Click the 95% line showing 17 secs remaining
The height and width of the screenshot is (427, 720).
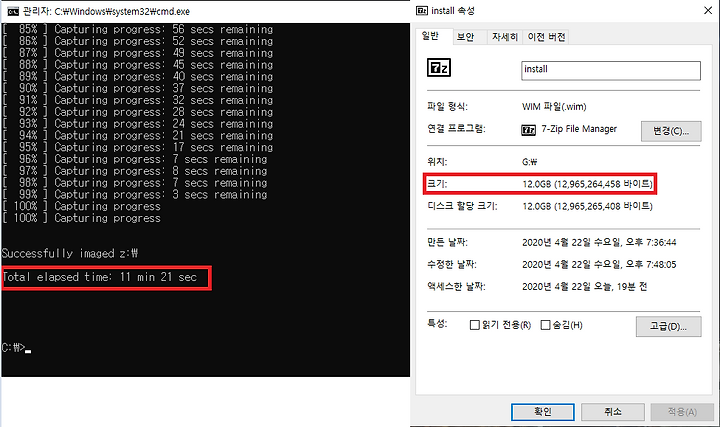click(137, 147)
